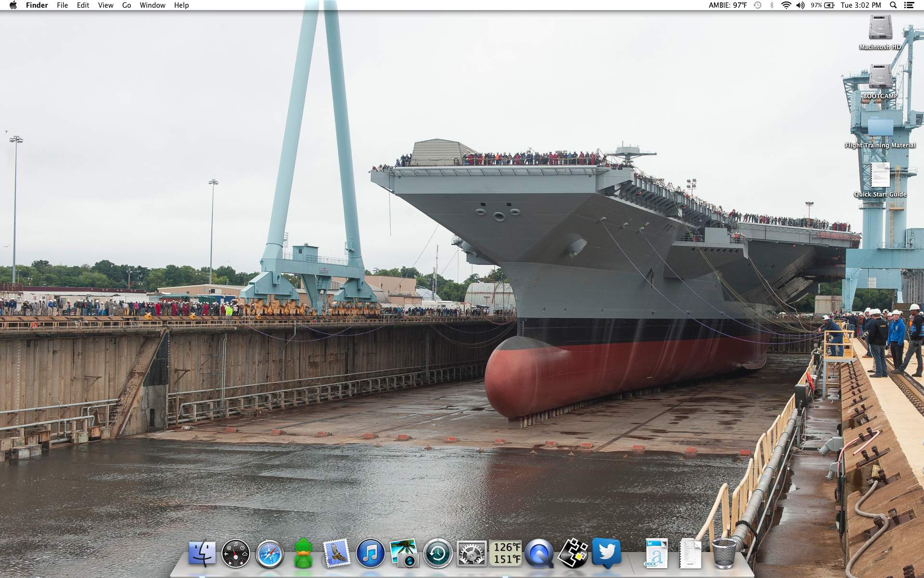Open the Adium green duck app
Image resolution: width=924 pixels, height=578 pixels.
(x=303, y=553)
